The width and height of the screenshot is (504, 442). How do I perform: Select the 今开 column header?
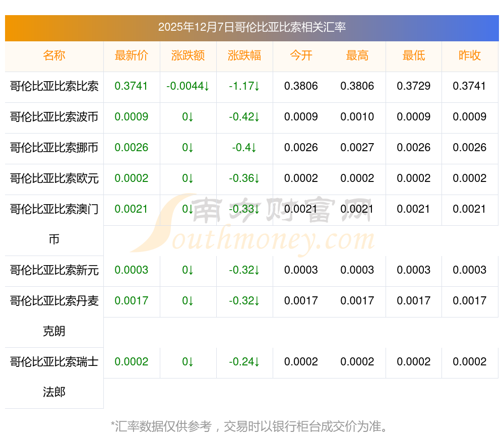(x=301, y=55)
